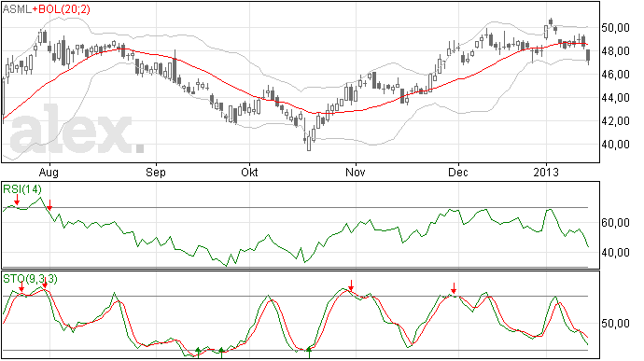The height and width of the screenshot is (361, 644).
Task: Click the 2013 year label on time axis
Action: click(x=546, y=172)
